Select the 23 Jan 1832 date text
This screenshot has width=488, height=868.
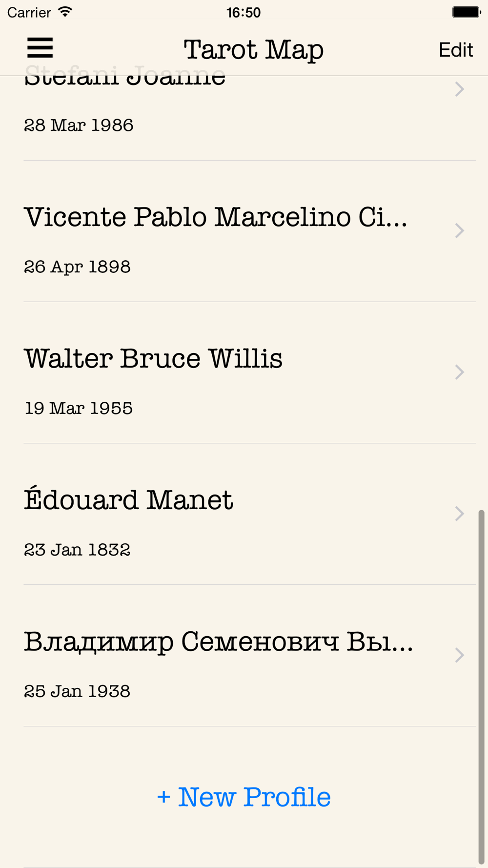[x=77, y=550]
